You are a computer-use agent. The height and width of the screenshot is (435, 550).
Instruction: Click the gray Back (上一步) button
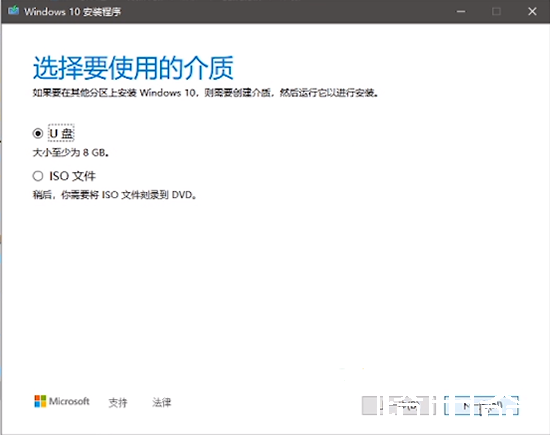click(x=399, y=406)
